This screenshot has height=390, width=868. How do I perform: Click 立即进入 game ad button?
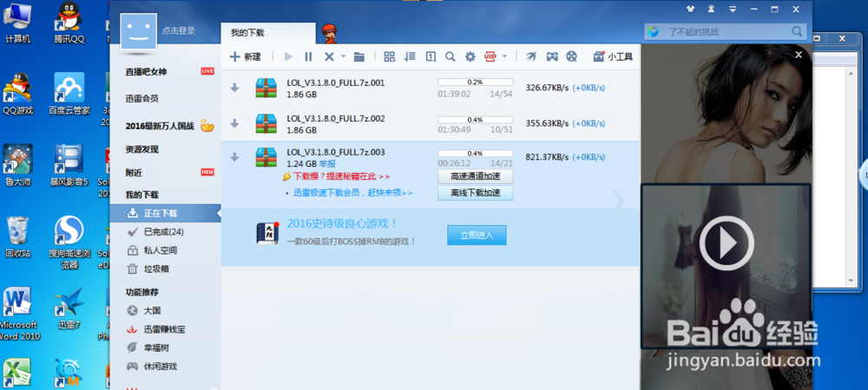[477, 235]
